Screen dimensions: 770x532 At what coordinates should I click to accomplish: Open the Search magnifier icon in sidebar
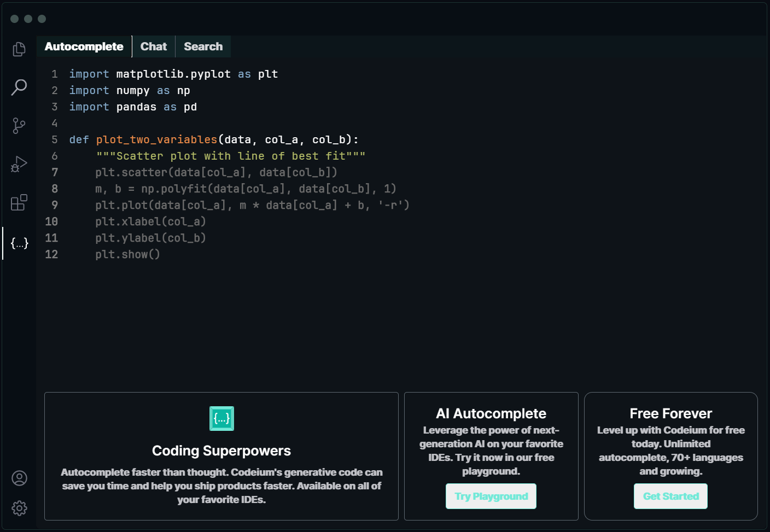pyautogui.click(x=19, y=87)
